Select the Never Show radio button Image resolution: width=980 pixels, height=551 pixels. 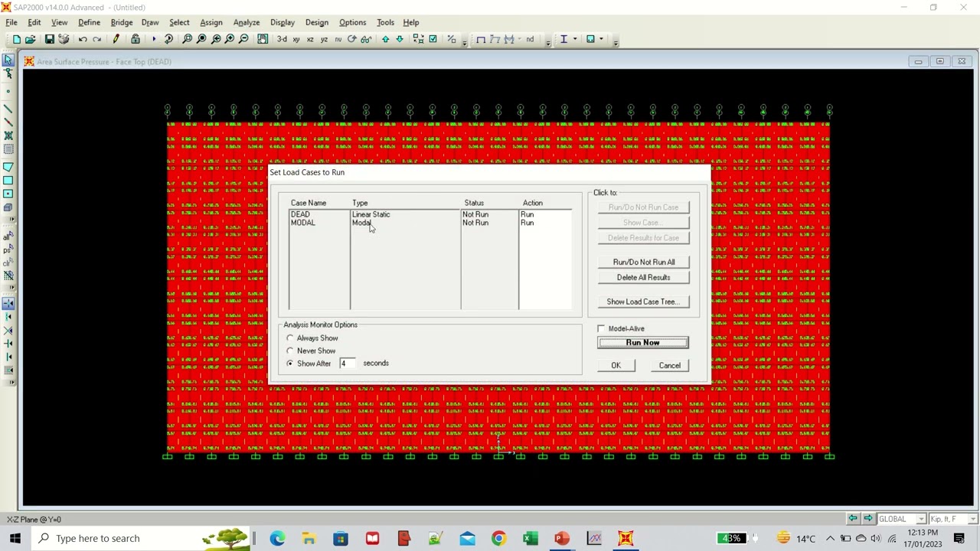[290, 350]
